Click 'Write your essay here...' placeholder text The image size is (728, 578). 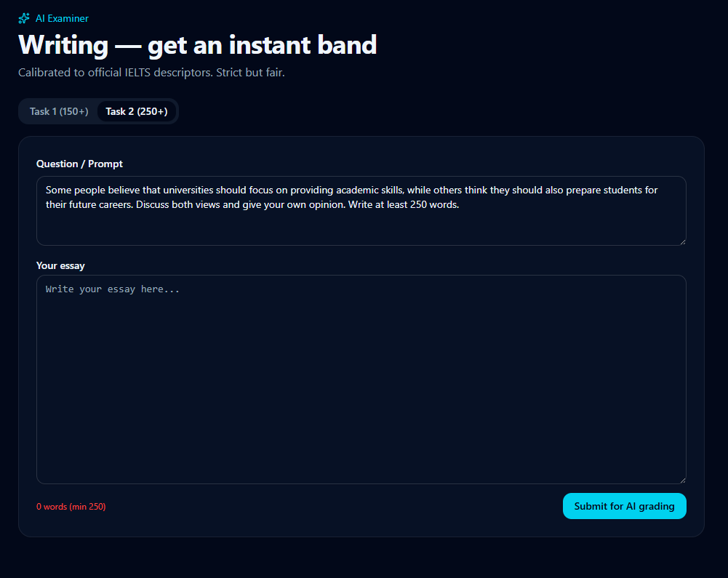(x=112, y=289)
